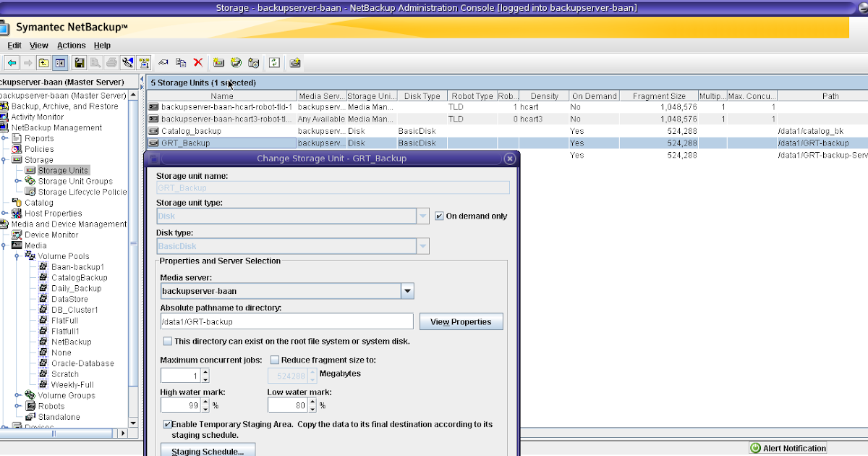Image resolution: width=868 pixels, height=456 pixels.
Task: Click the Policies tree icon
Action: pos(17,149)
